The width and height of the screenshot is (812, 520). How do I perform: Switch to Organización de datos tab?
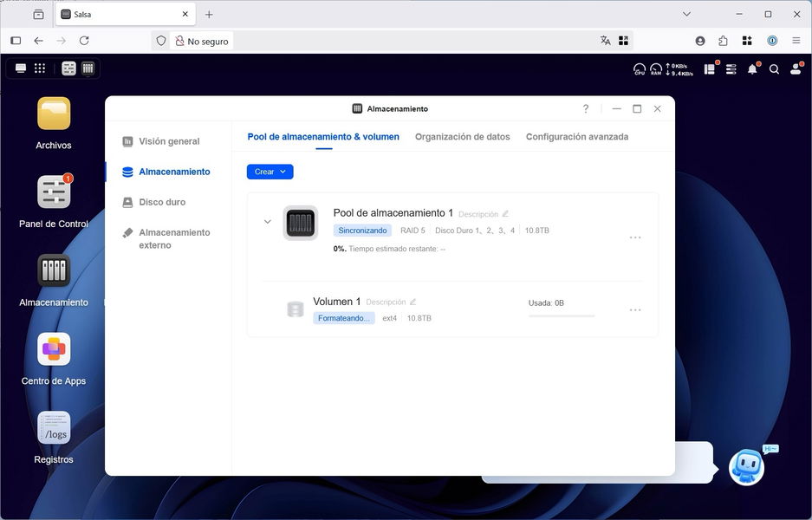462,137
